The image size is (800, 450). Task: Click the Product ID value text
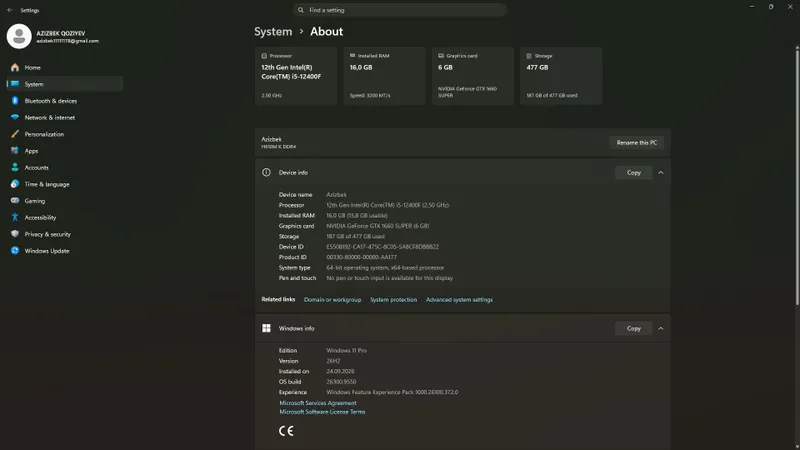tap(361, 257)
